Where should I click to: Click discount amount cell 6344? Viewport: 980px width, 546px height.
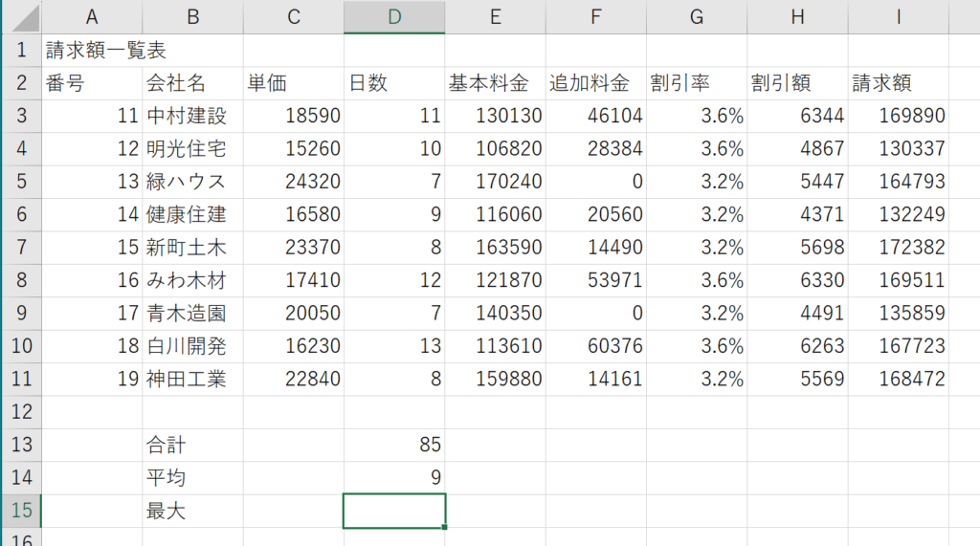[x=797, y=116]
